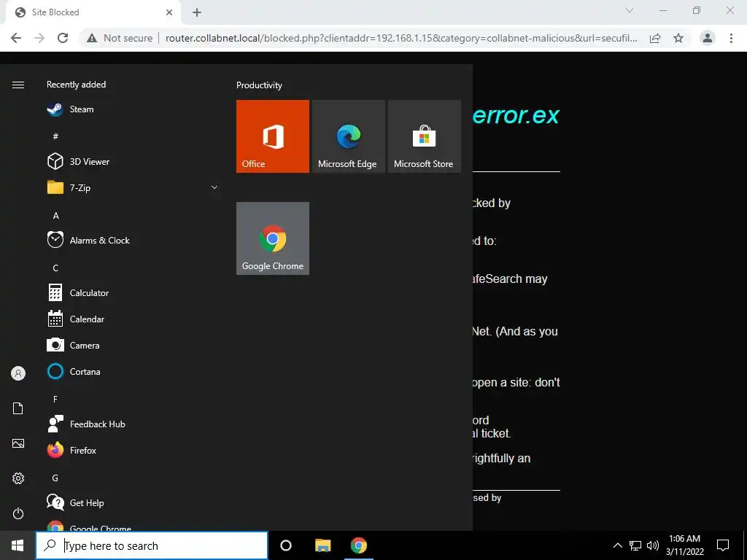
Task: Jump to letter F section header
Action: (x=55, y=399)
